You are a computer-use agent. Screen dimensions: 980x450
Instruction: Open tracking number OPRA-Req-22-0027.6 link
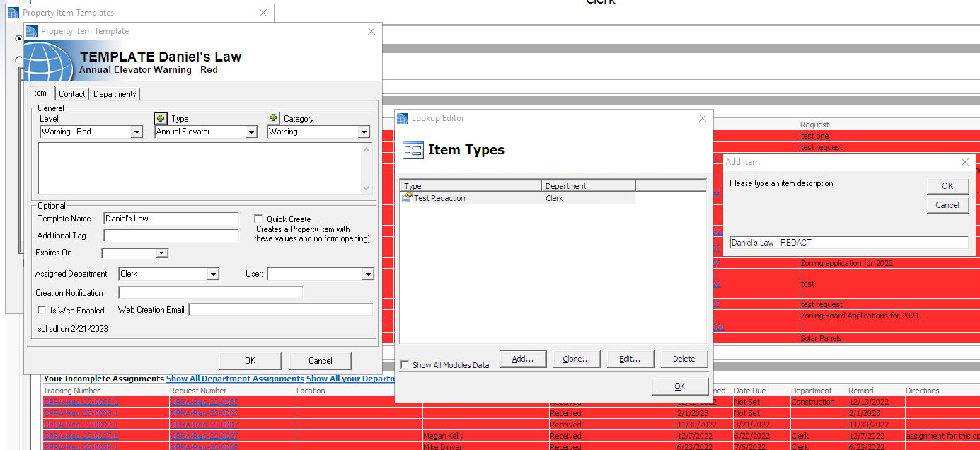click(x=81, y=436)
